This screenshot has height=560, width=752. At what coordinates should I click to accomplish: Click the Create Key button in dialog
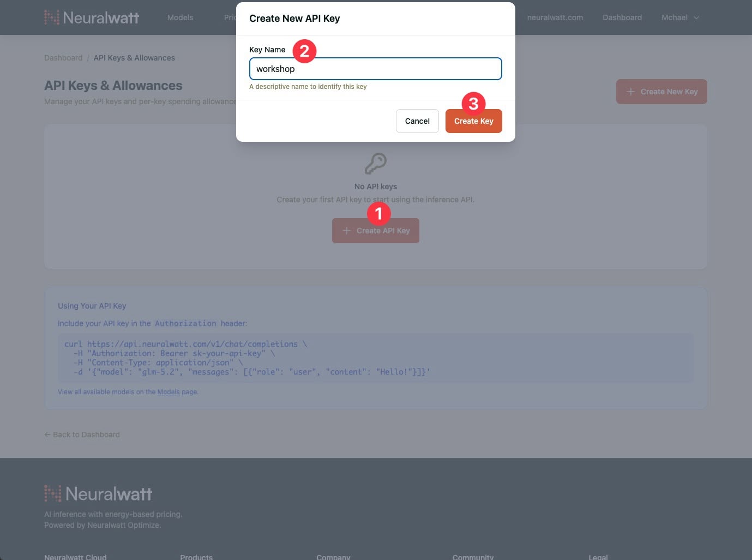(473, 121)
